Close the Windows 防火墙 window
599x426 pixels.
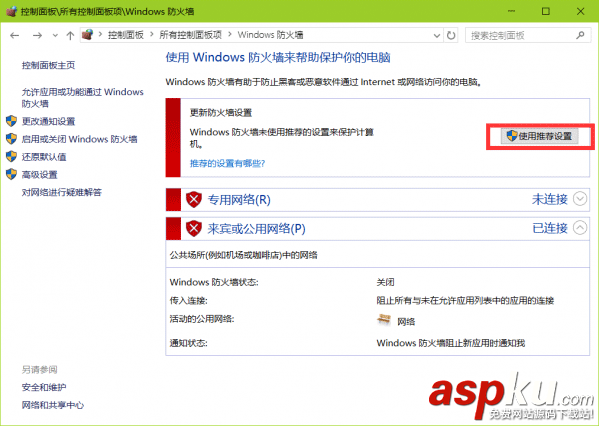(580, 11)
